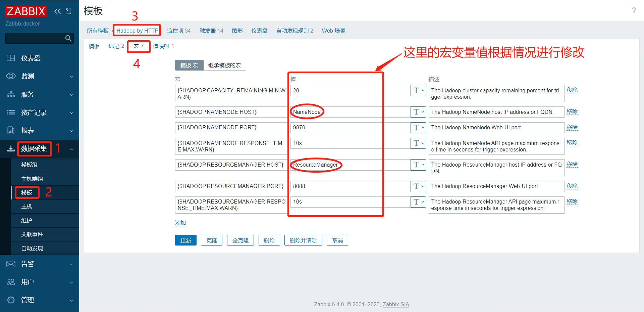Open the 值映射 1 tab

pyautogui.click(x=163, y=46)
